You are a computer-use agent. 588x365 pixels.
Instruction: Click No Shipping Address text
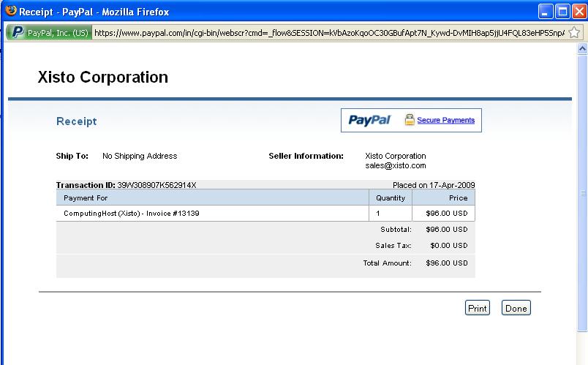tap(140, 156)
